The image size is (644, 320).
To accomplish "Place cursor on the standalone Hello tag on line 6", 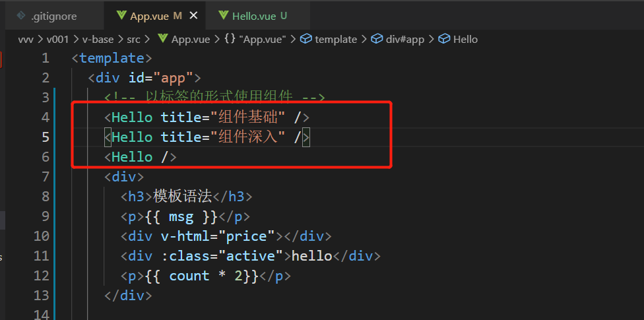I will coord(140,157).
